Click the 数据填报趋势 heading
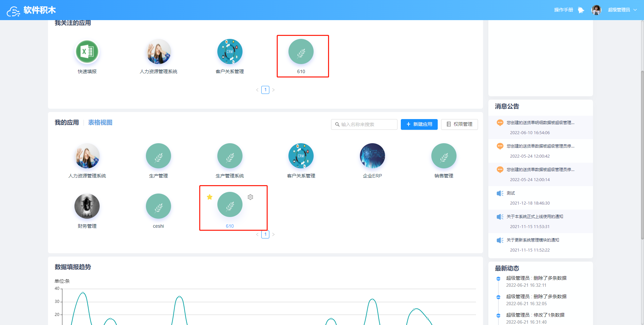644x325 pixels. (x=73, y=267)
